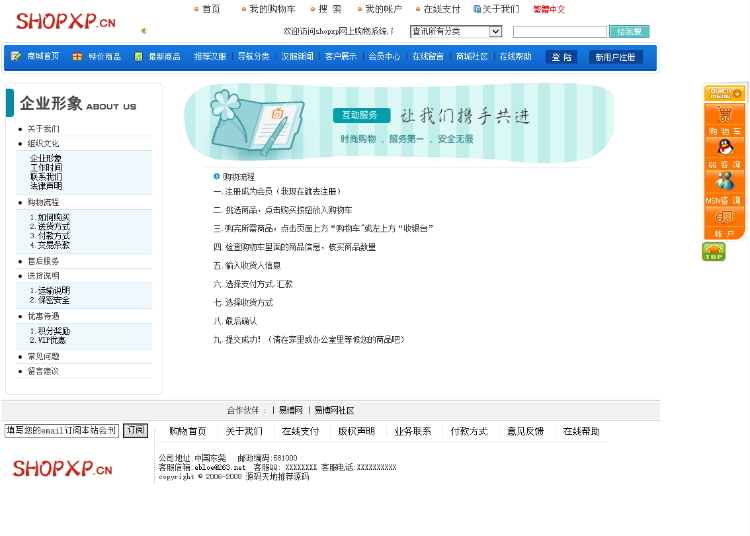Open 3.付款方式 sidebar link
The image size is (750, 536).
point(50,236)
